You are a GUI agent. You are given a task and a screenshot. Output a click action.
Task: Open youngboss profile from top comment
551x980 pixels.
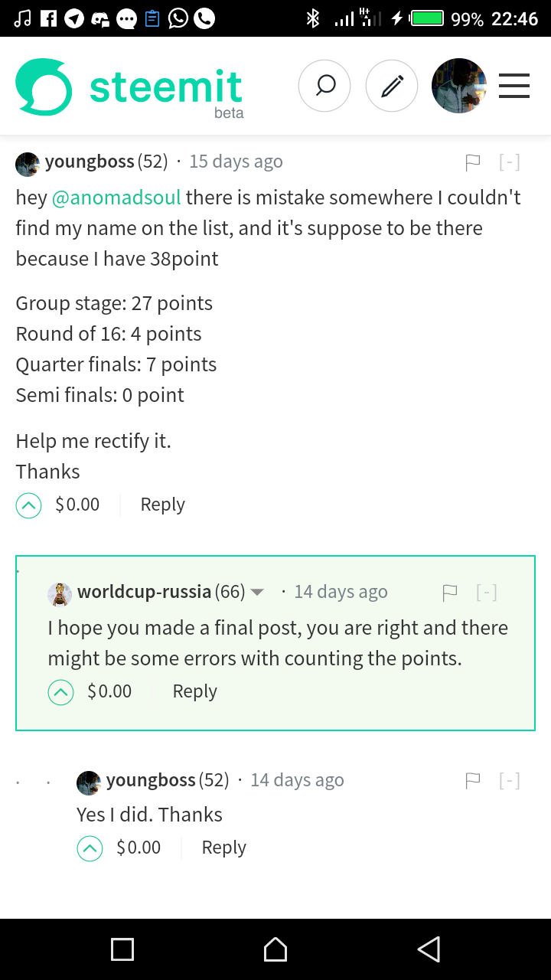[x=90, y=162]
